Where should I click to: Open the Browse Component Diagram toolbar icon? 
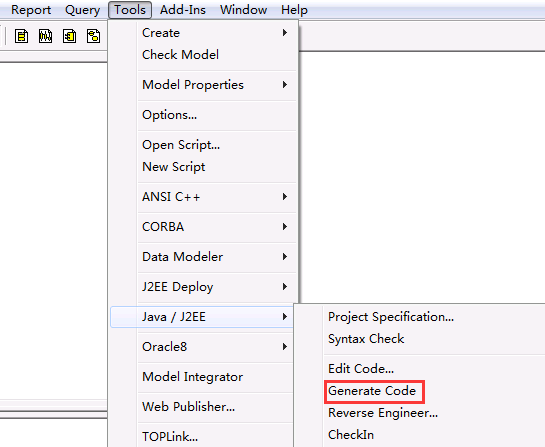(70, 36)
